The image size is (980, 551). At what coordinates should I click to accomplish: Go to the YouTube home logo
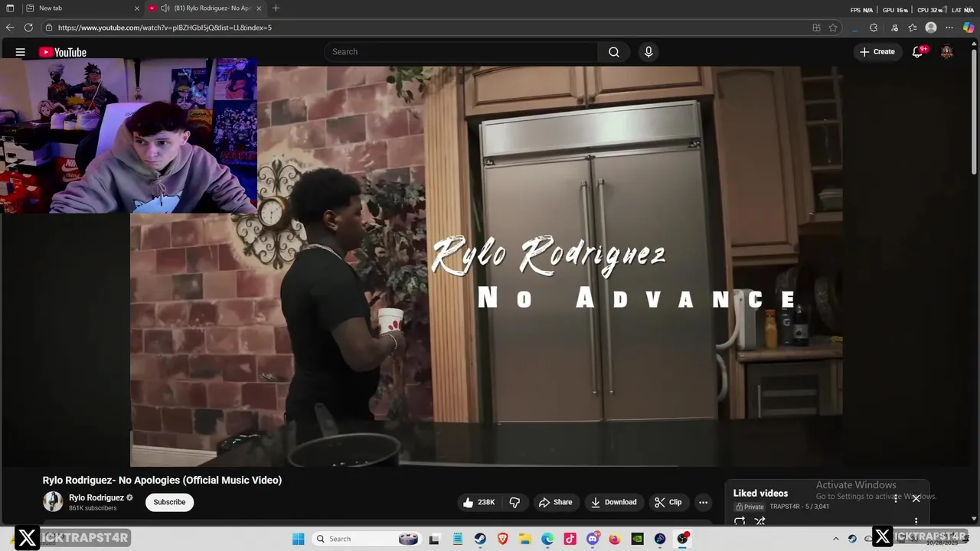(x=63, y=52)
